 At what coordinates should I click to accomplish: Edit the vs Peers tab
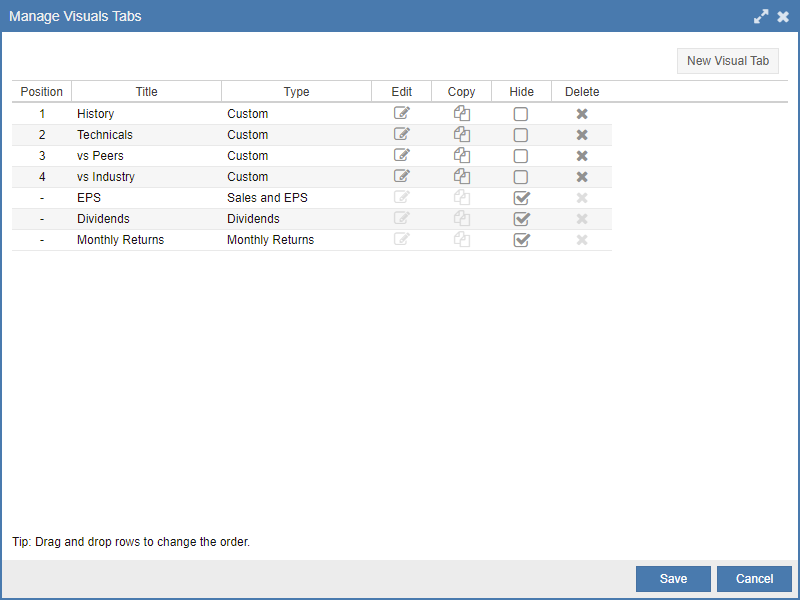click(x=402, y=155)
